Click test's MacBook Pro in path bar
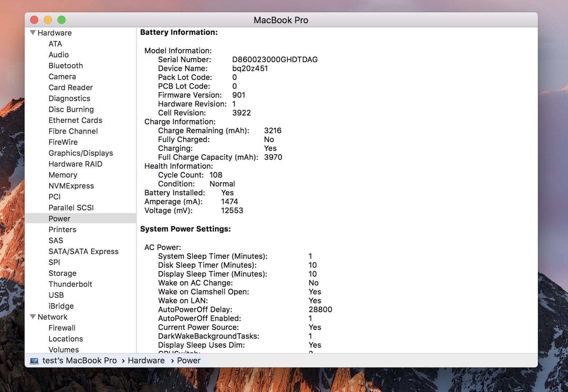This screenshot has height=392, width=568. [80, 360]
